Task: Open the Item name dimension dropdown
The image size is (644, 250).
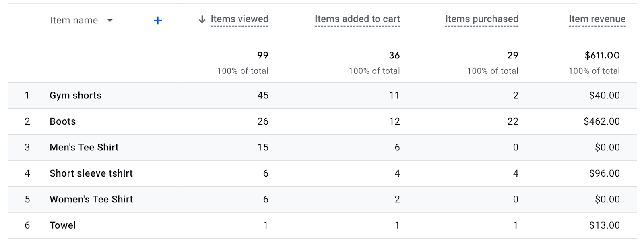Action: point(110,21)
